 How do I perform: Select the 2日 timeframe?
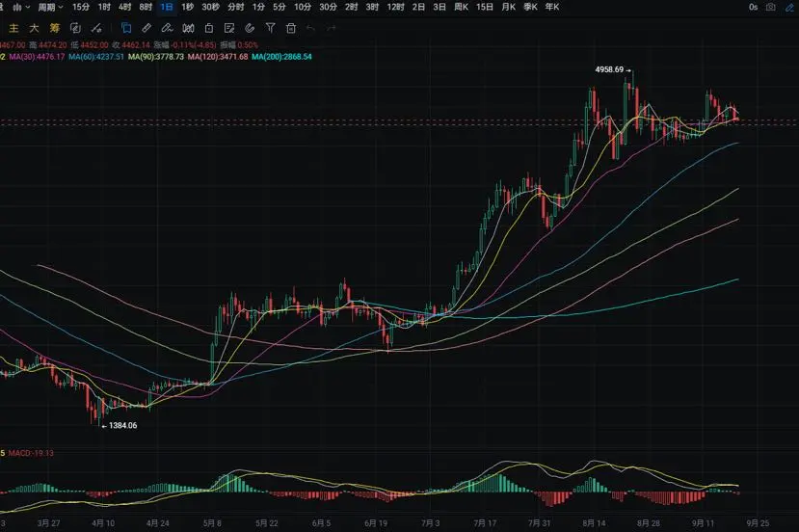click(418, 7)
